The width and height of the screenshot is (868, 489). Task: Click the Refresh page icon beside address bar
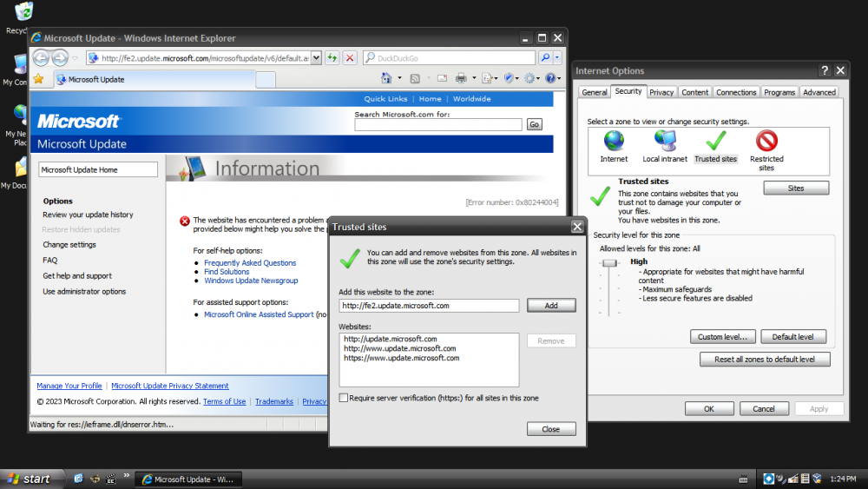332,57
